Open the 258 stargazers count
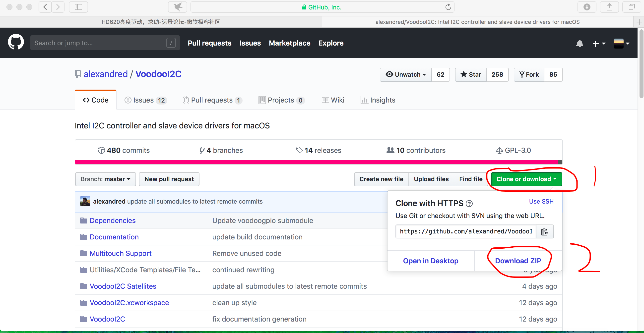Viewport: 644px width, 333px height. (497, 74)
